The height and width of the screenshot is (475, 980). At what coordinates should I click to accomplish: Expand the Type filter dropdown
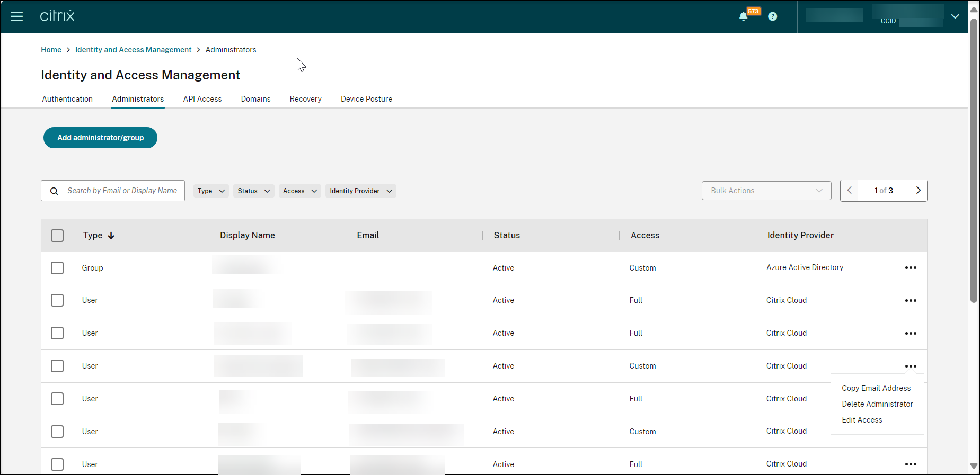click(x=211, y=191)
